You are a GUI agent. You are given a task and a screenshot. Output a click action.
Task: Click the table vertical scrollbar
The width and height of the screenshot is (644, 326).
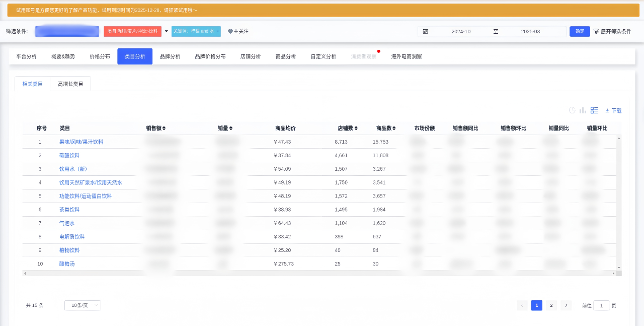point(619,203)
